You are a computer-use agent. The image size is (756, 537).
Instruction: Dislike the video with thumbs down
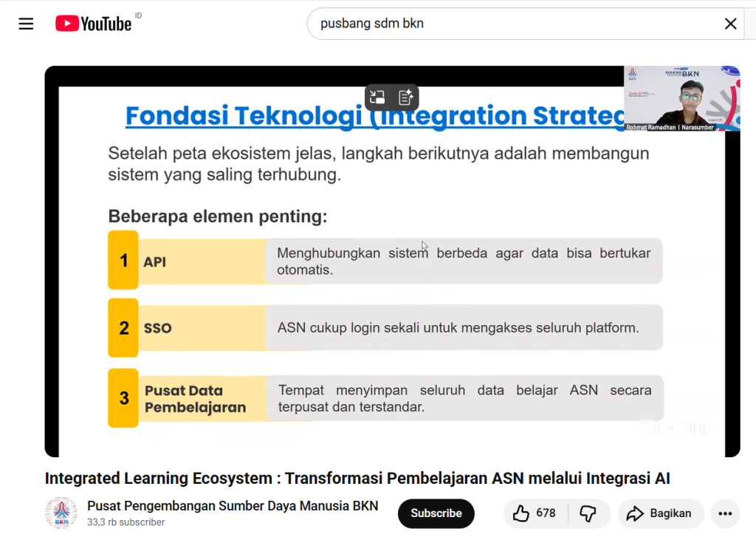pos(588,513)
